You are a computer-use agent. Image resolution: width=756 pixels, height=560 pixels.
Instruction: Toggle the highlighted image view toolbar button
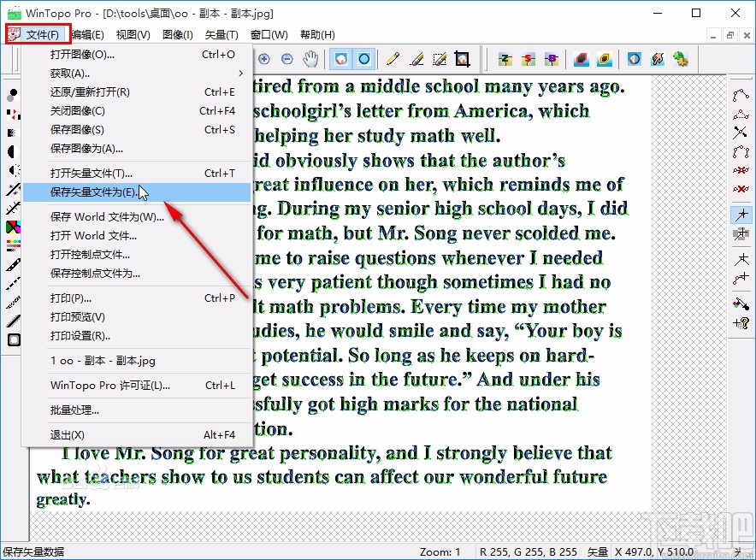[x=341, y=59]
